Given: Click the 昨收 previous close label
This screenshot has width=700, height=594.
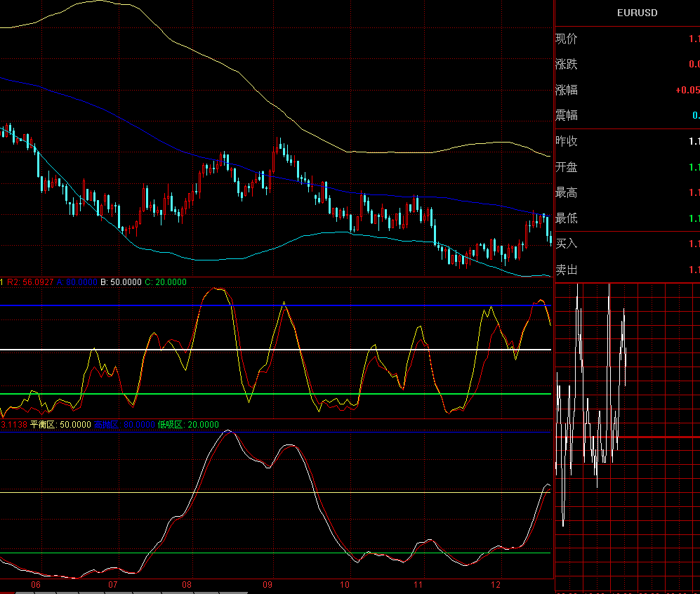Looking at the screenshot, I should (566, 141).
